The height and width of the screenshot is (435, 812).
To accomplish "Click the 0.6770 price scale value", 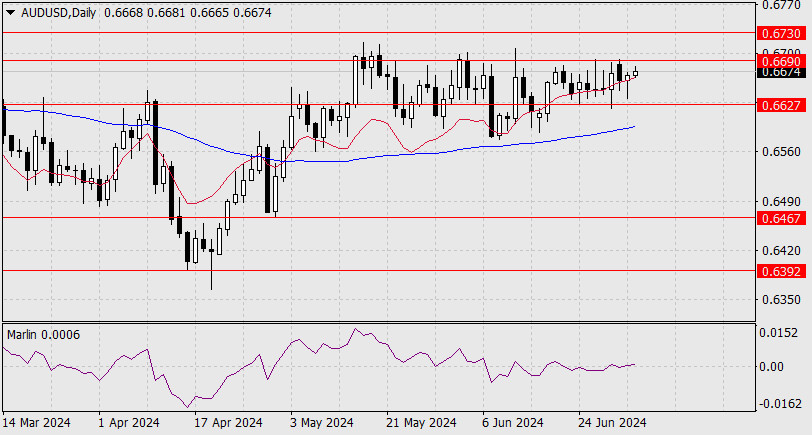I will [x=781, y=5].
